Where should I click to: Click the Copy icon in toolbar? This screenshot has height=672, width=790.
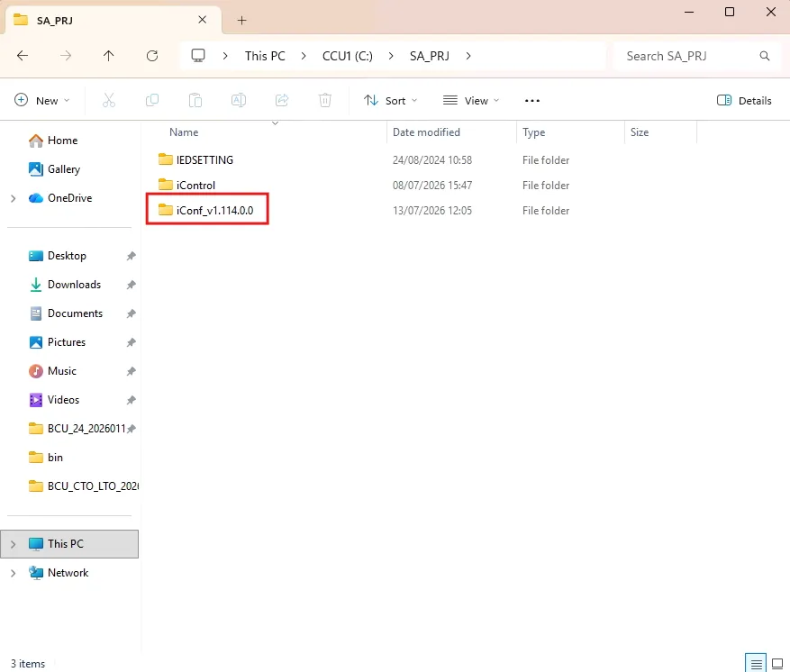pos(152,101)
